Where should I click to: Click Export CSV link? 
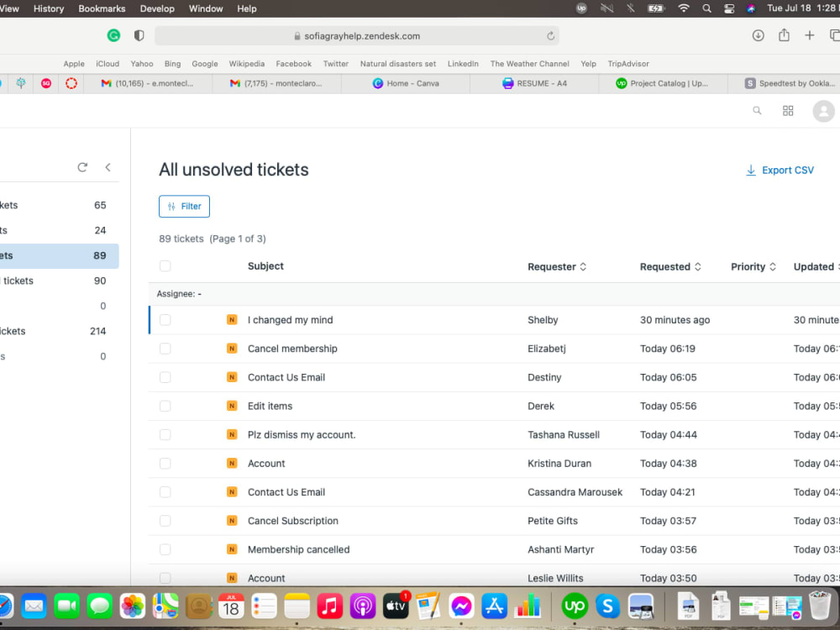coord(780,170)
